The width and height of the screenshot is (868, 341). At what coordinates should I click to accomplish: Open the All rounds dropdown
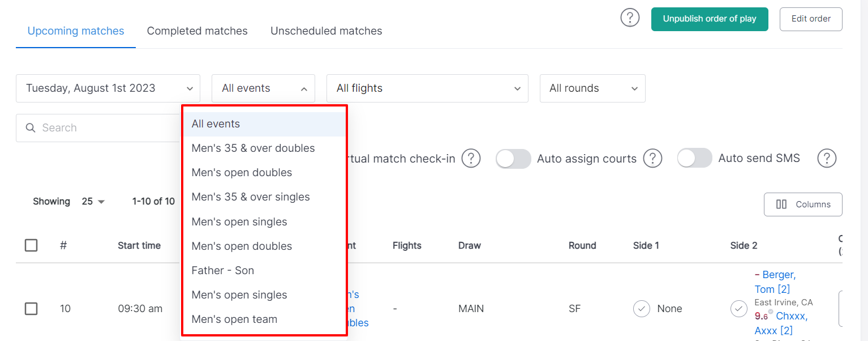592,88
